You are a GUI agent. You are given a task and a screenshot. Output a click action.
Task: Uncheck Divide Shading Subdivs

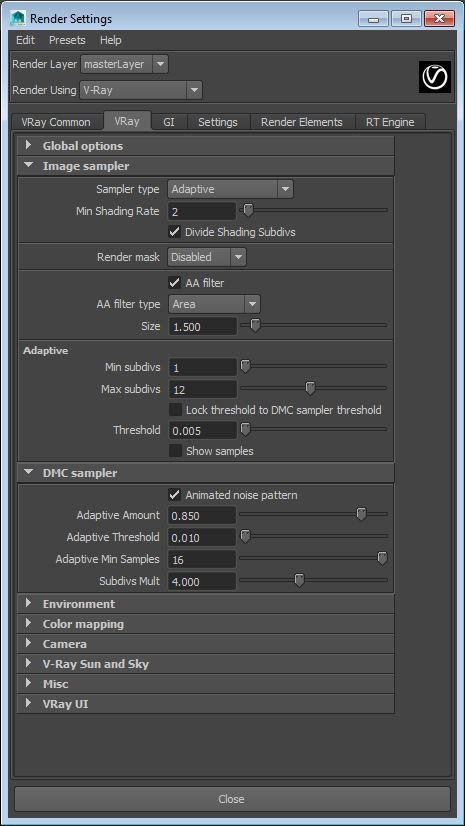[174, 232]
